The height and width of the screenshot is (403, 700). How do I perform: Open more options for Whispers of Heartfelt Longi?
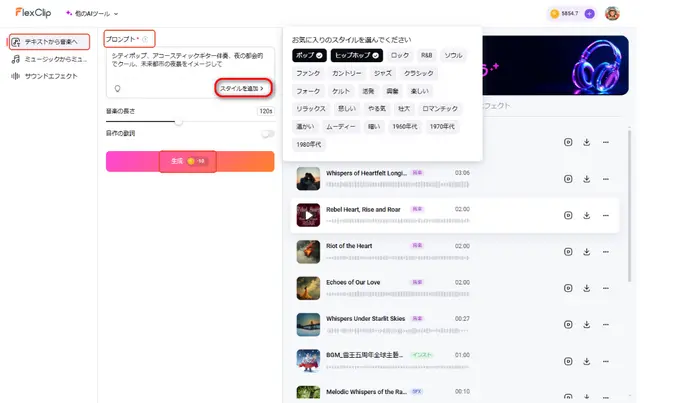(606, 179)
